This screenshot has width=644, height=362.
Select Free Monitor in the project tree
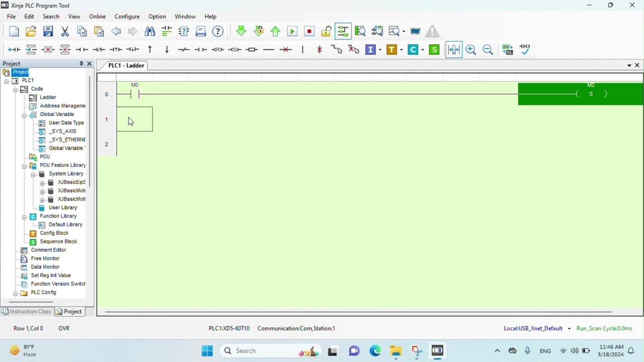click(45, 258)
